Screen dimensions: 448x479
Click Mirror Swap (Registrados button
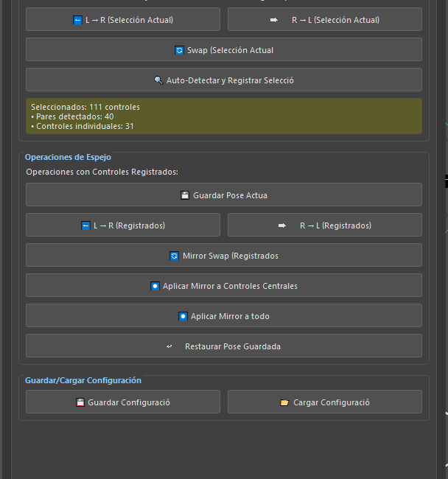point(224,256)
